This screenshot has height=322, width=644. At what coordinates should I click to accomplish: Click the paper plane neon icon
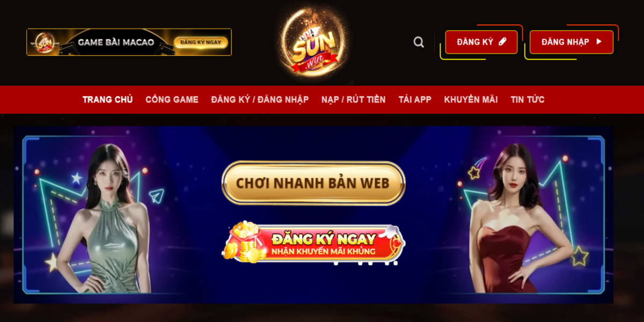click(156, 196)
